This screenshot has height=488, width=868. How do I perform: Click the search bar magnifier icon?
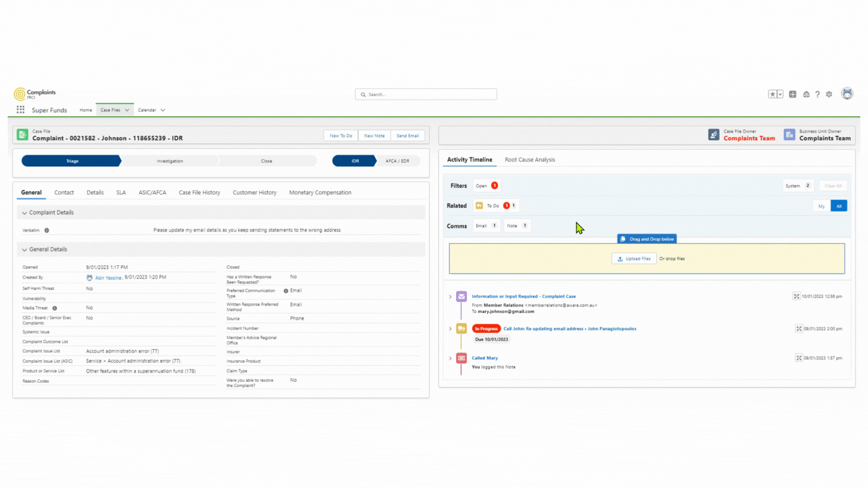(x=363, y=94)
